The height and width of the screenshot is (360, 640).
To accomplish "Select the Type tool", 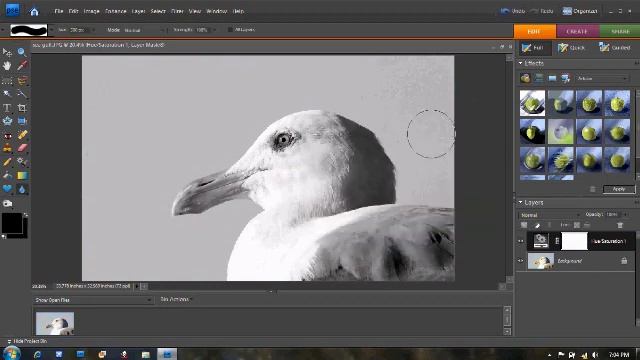I will [7, 108].
